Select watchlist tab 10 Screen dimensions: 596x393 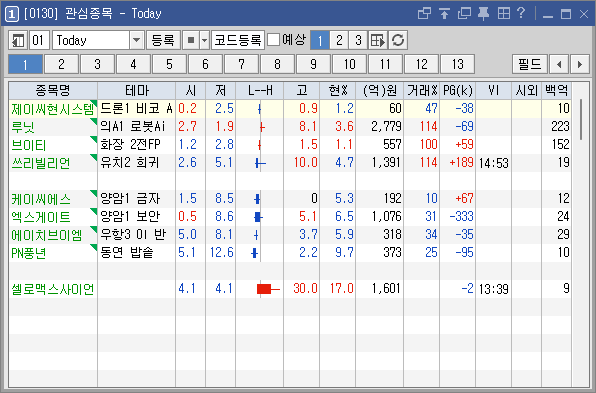tap(349, 64)
